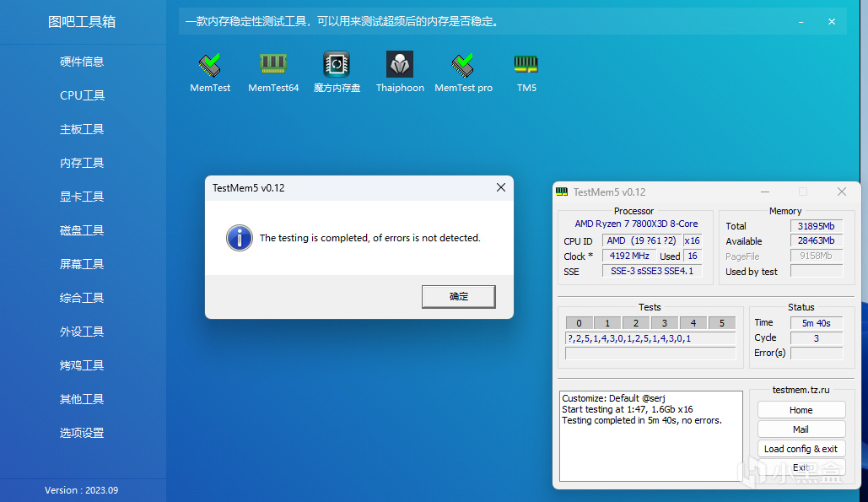Launch the MemTest pro tool icon
868x502 pixels.
tap(463, 65)
